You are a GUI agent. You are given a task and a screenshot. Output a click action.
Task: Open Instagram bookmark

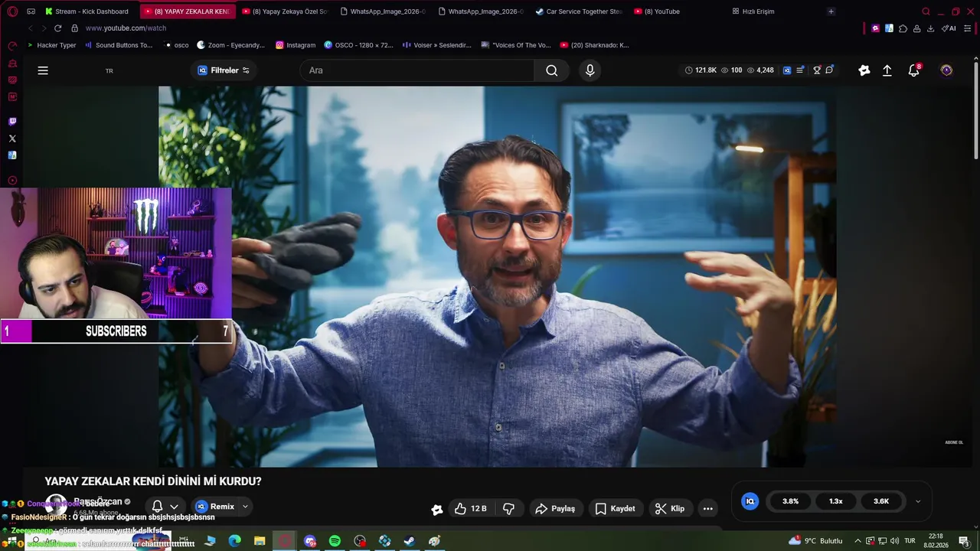click(295, 45)
